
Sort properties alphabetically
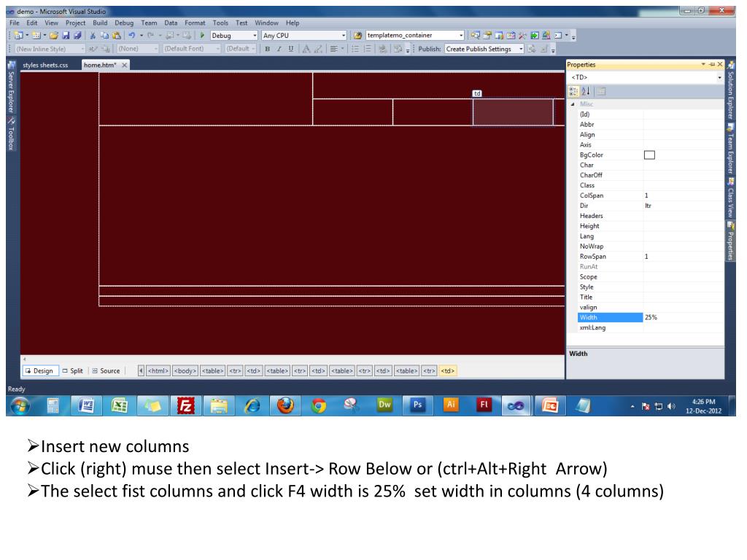(x=586, y=91)
